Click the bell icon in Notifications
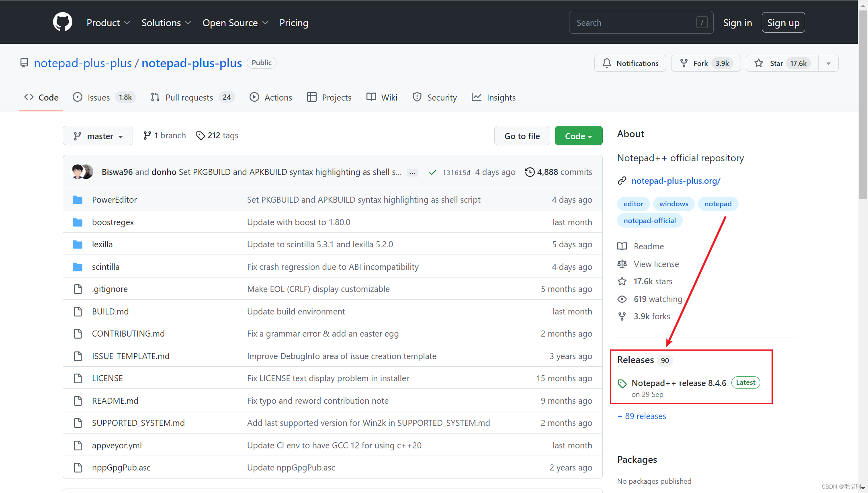The image size is (868, 493). [607, 63]
